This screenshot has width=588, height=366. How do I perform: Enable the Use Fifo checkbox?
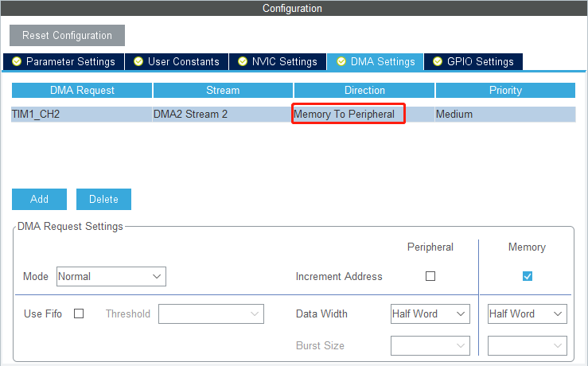pos(79,313)
